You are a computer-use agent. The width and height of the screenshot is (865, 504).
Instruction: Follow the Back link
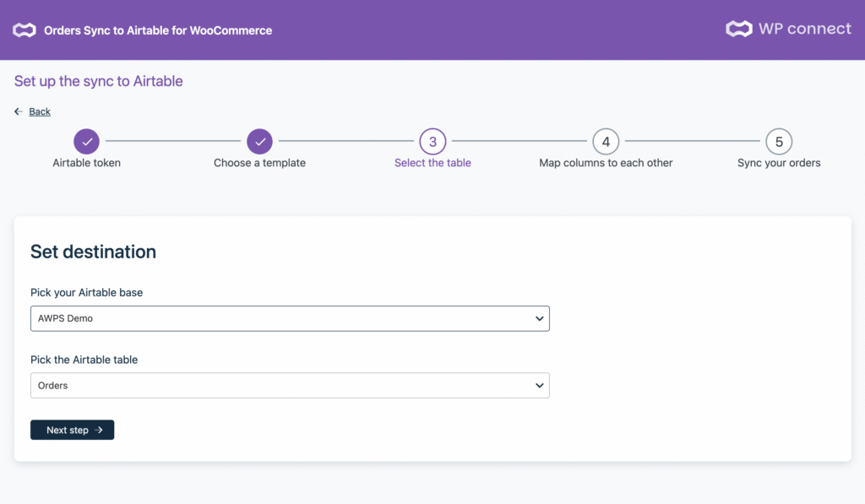coord(40,111)
